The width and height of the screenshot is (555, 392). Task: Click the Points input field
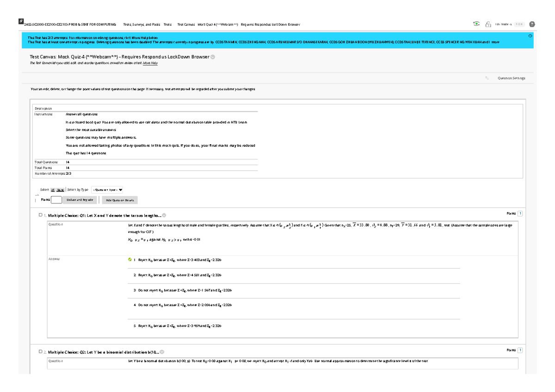[x=56, y=200]
